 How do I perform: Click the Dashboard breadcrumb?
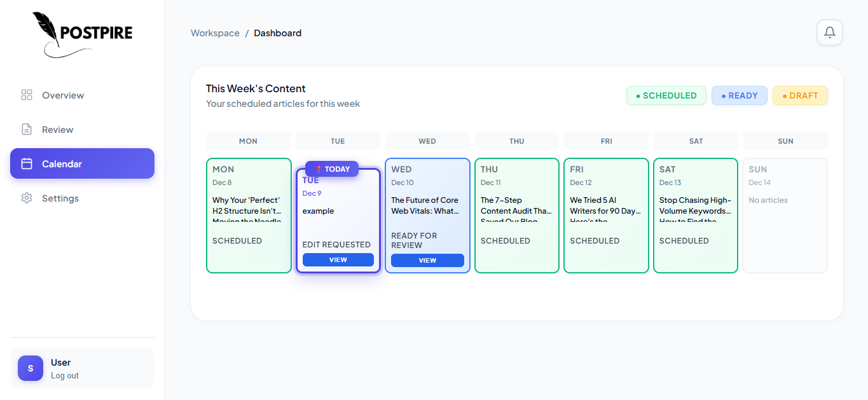point(277,33)
